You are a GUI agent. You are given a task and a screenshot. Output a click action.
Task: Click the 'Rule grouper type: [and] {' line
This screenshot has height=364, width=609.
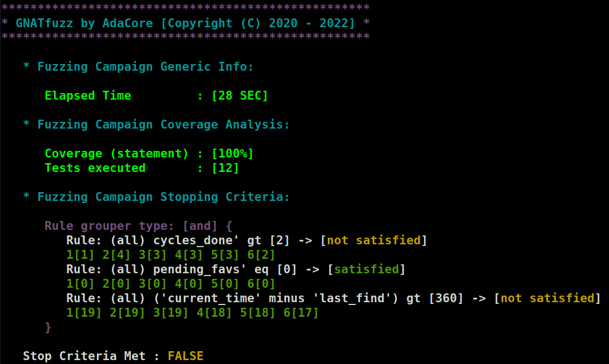click(x=138, y=226)
